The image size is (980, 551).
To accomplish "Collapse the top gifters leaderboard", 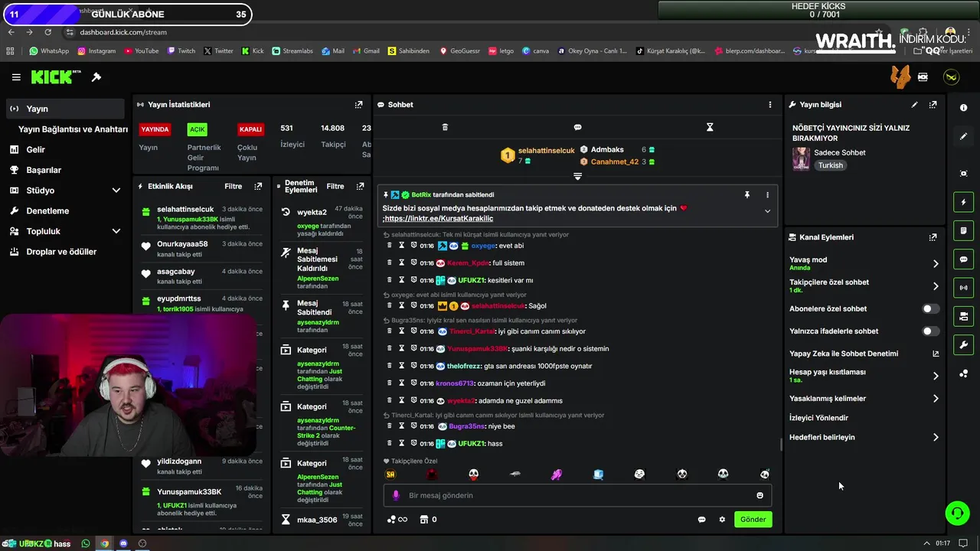I will pos(577,177).
